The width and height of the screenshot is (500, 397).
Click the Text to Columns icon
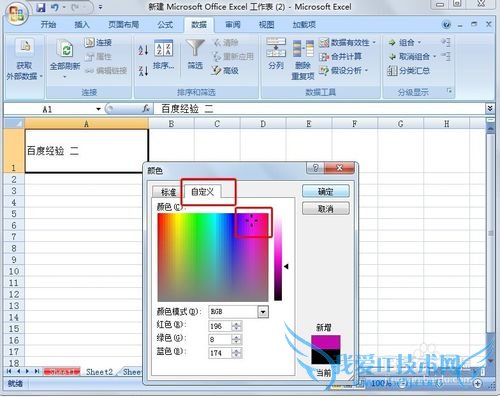click(x=276, y=48)
